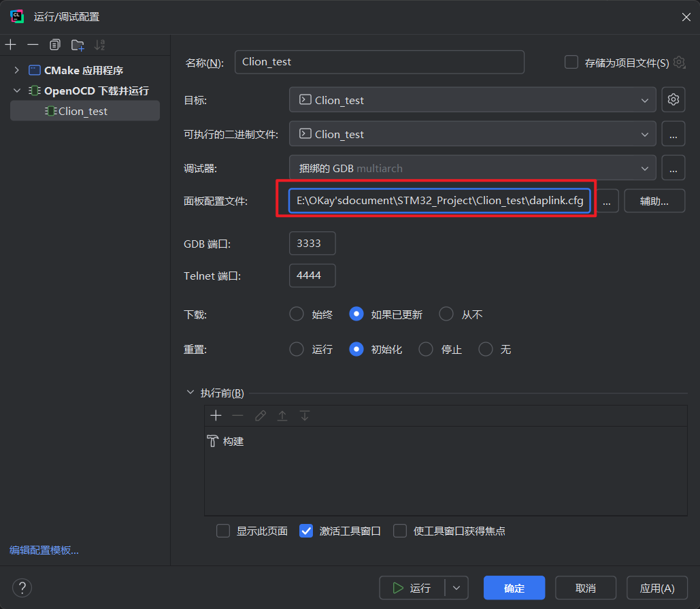The image size is (700, 609).
Task: Collapse the OpenOCD 下载并运行 tree node
Action: pyautogui.click(x=17, y=90)
